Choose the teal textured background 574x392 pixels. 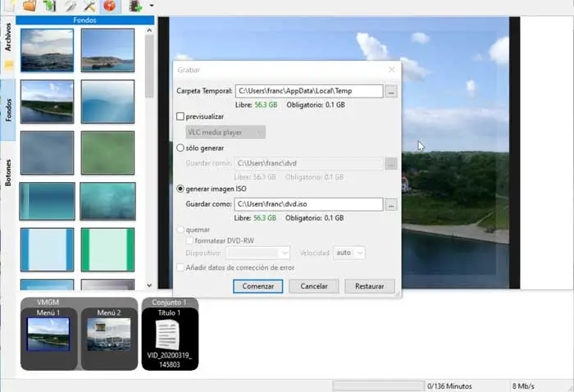107,201
